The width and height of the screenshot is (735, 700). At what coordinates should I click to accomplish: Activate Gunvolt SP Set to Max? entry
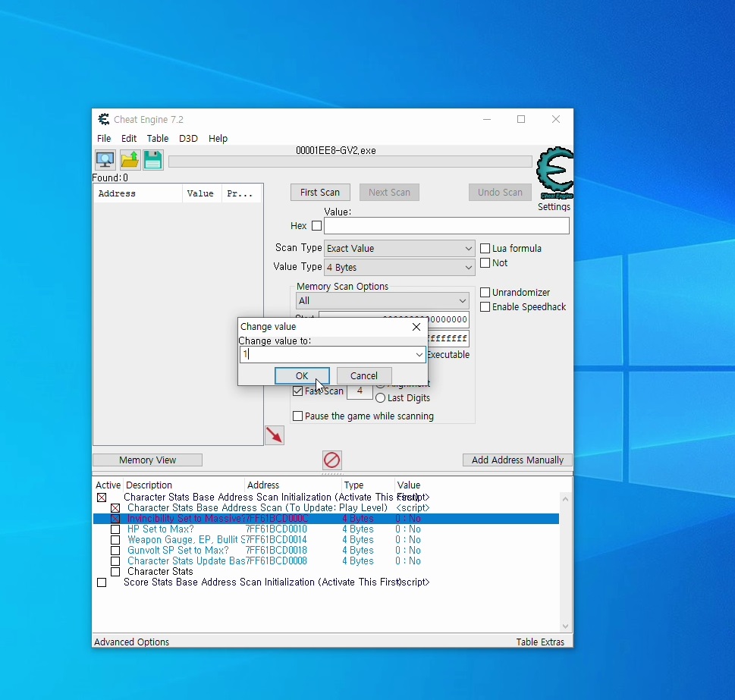115,551
